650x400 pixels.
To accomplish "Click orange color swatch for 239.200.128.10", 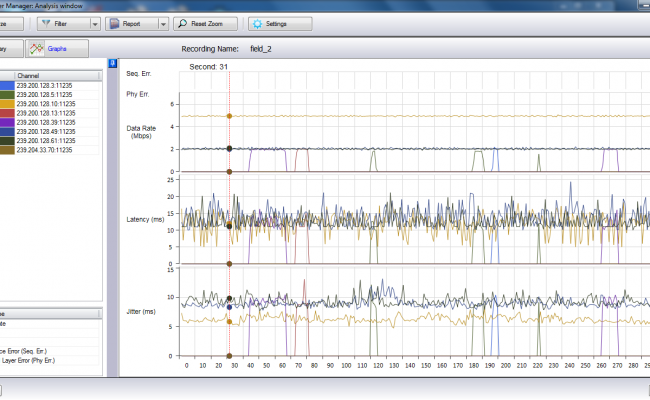I will click(7, 104).
